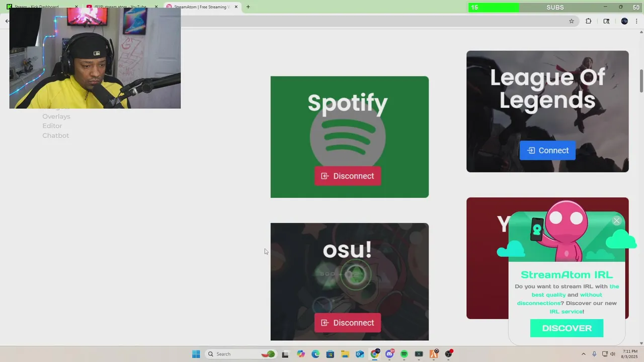Viewport: 644px width, 362px height.
Task: Launch Copilot from the taskbar
Action: click(x=301, y=354)
